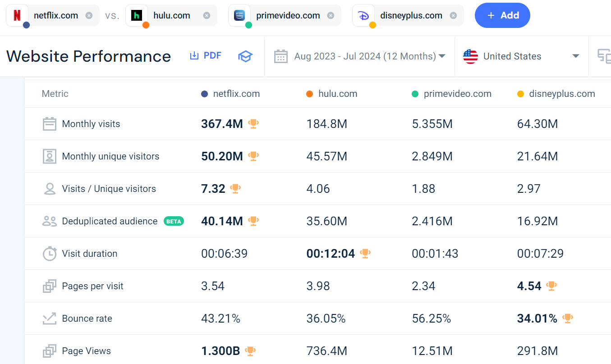The image size is (611, 364).
Task: Click the Prime Video logo icon
Action: pos(239,15)
